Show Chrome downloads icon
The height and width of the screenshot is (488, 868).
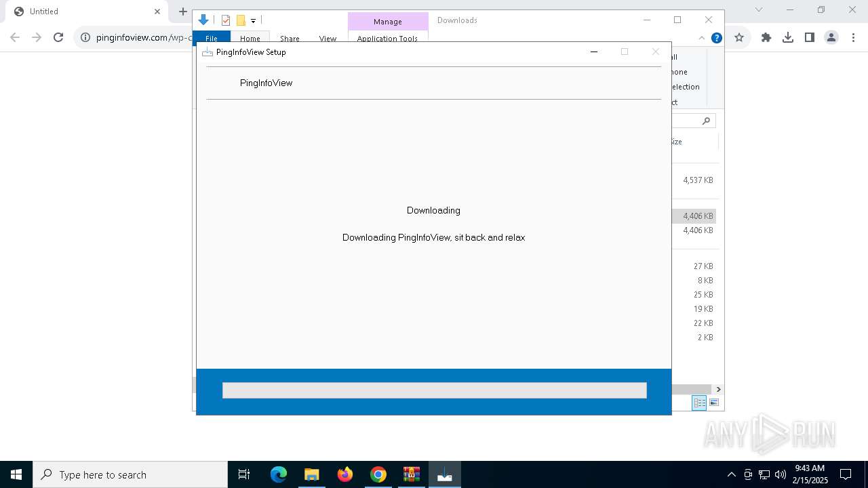pyautogui.click(x=788, y=38)
